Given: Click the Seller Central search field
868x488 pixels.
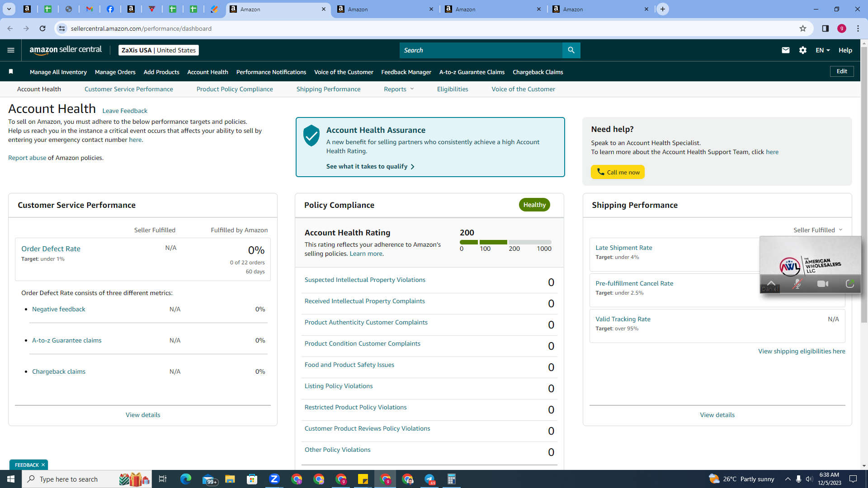Looking at the screenshot, I should click(x=481, y=50).
